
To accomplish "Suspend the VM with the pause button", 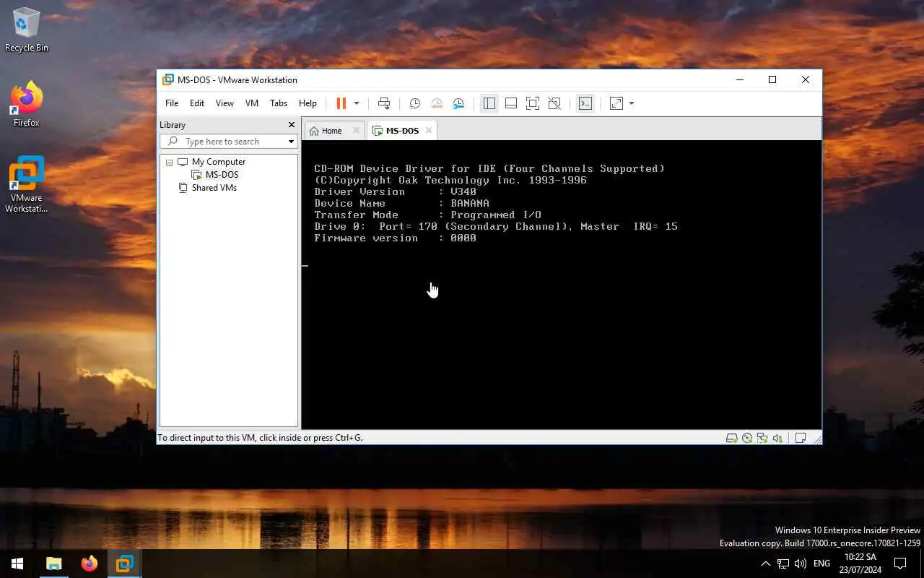I will tap(341, 103).
